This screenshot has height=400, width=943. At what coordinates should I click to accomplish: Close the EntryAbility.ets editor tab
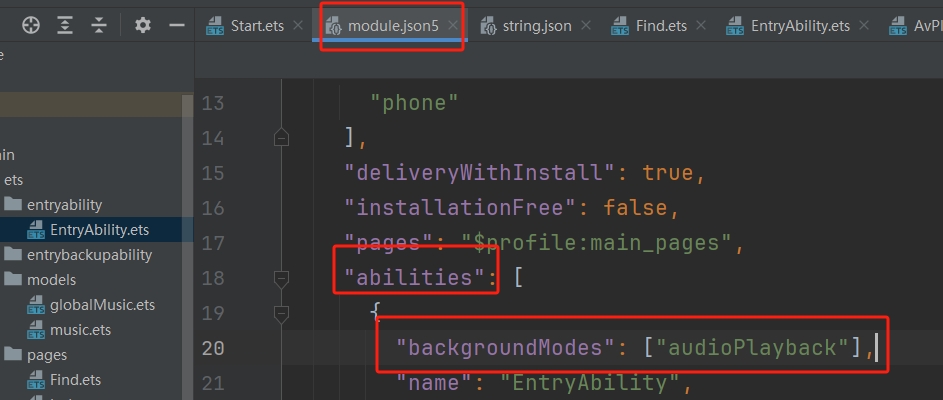[864, 26]
